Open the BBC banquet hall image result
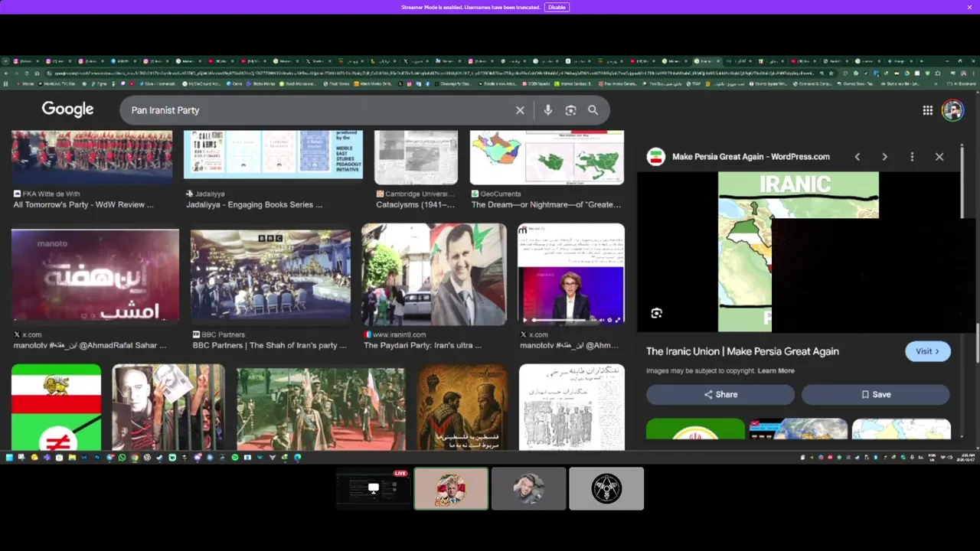Screen dimensions: 980x551 tap(270, 275)
